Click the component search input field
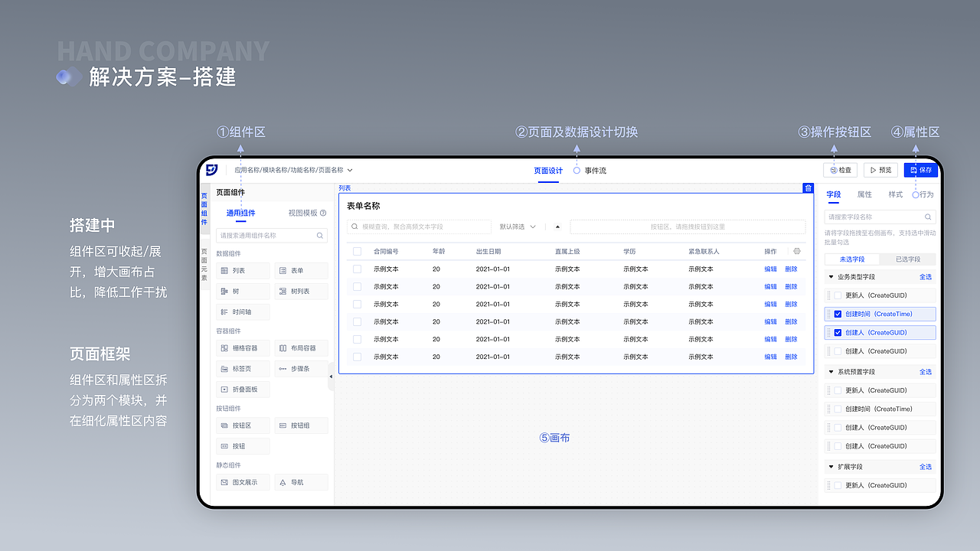Screen dimensions: 980x551 272,236
